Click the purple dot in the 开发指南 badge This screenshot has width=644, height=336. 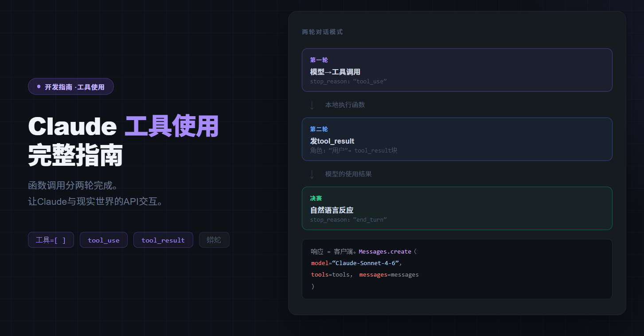point(39,87)
